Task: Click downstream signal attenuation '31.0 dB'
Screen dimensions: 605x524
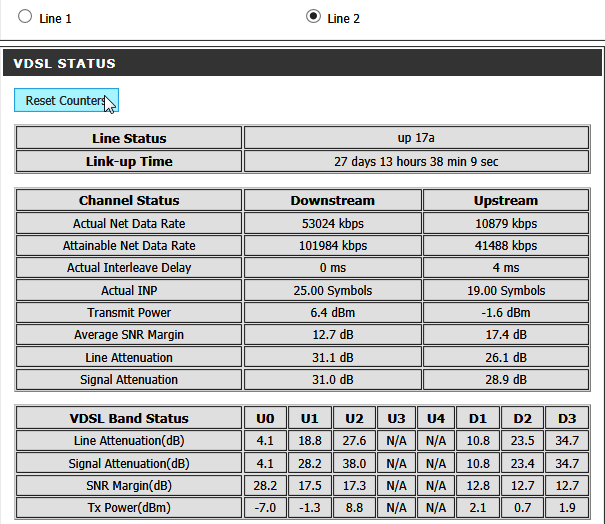Action: coord(333,379)
